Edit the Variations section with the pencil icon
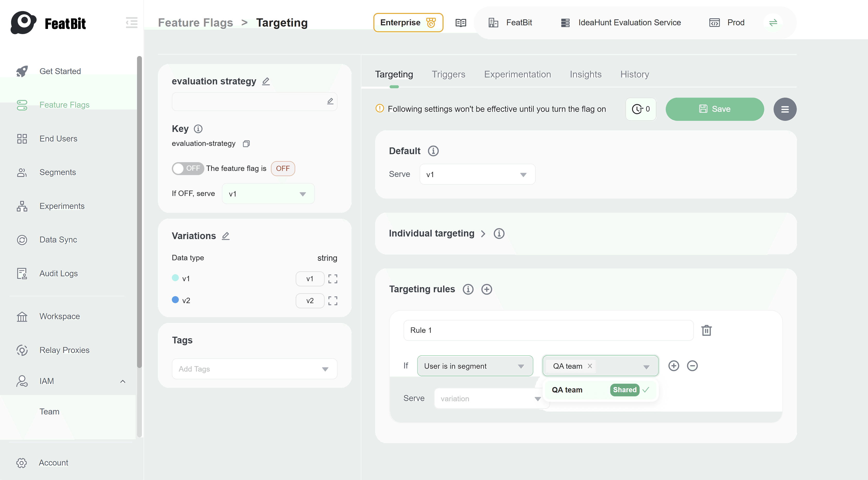This screenshot has height=480, width=868. (x=226, y=236)
